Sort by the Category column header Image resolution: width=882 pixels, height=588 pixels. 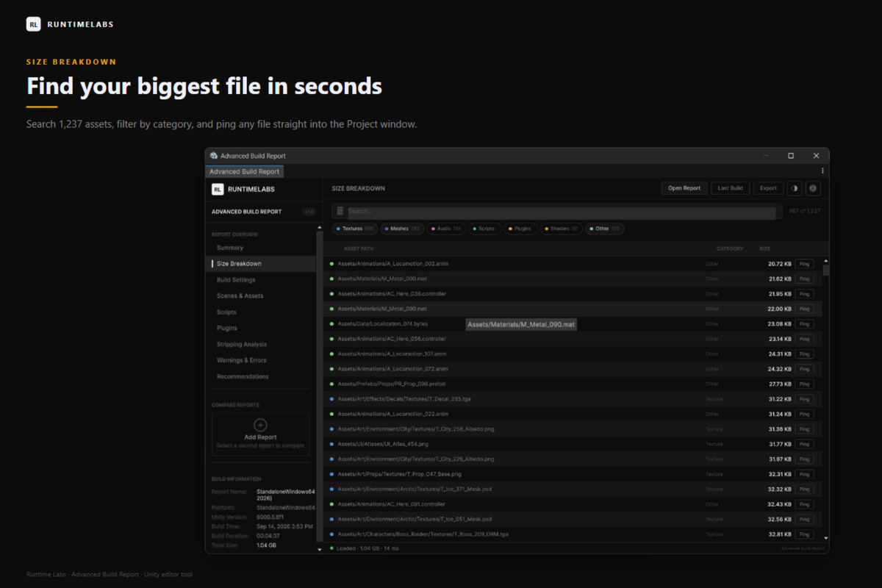(730, 248)
